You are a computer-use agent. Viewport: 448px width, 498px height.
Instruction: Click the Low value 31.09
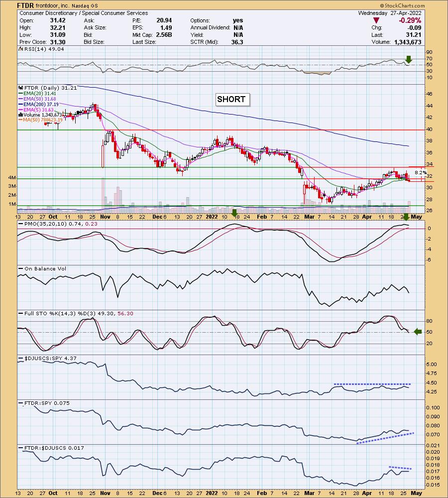click(x=58, y=35)
